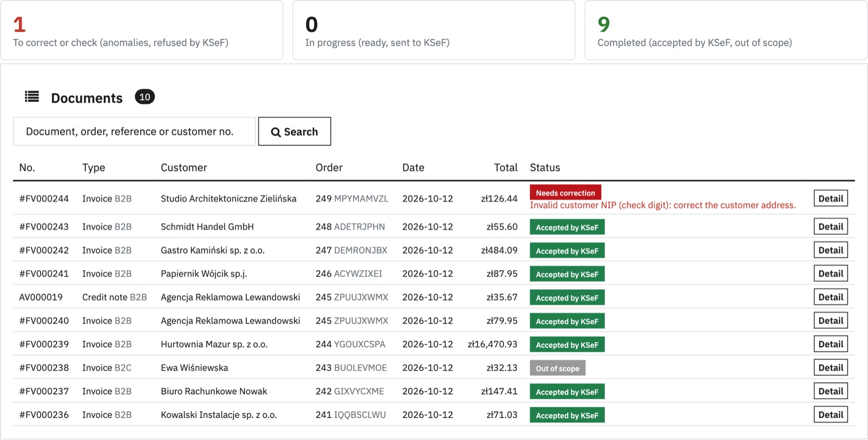
Task: Click the 'Date' column header
Action: (x=413, y=168)
